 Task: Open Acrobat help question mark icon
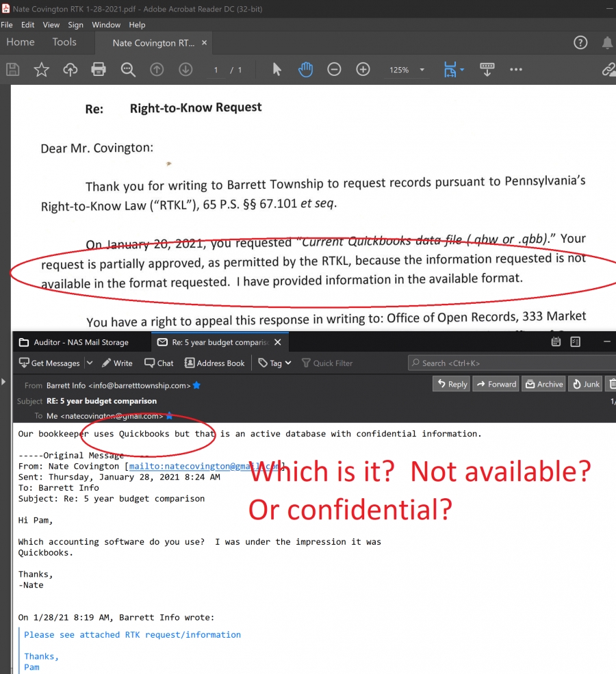click(580, 42)
